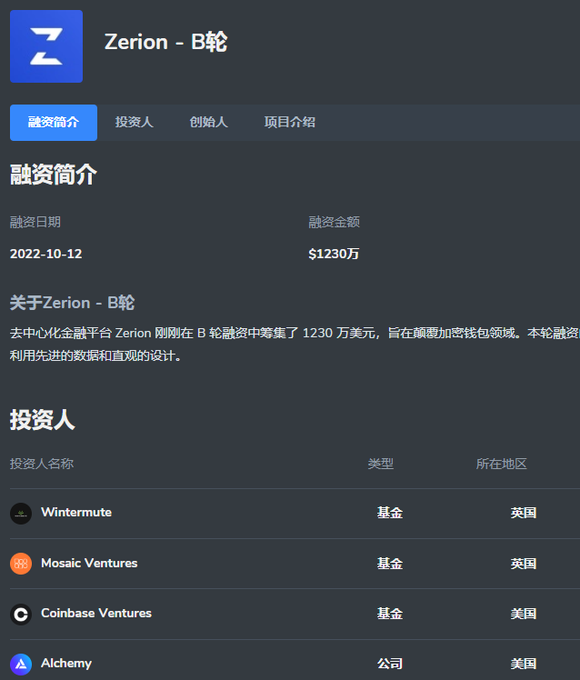Click the 投资人 section heading
Screen dimensions: 580x680
[43, 419]
